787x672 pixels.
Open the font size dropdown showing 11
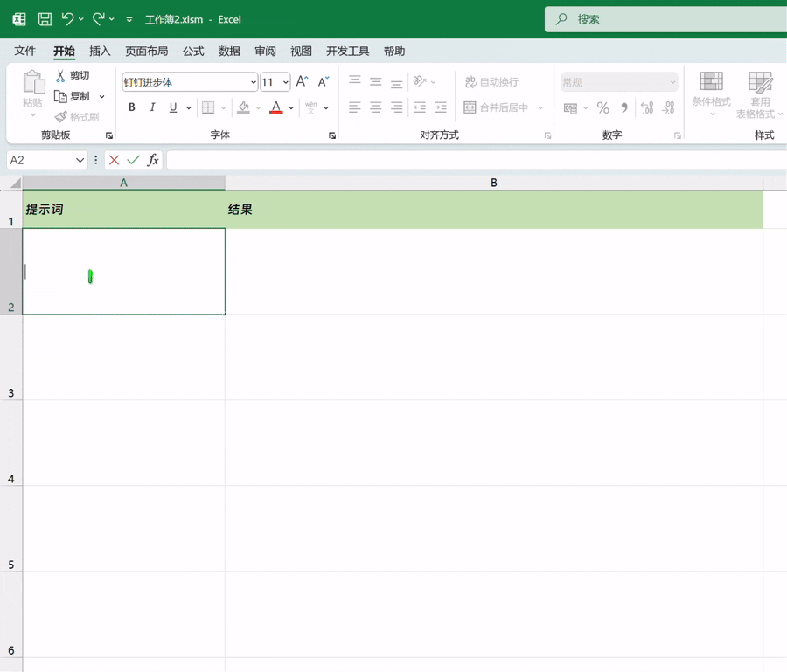pos(286,82)
